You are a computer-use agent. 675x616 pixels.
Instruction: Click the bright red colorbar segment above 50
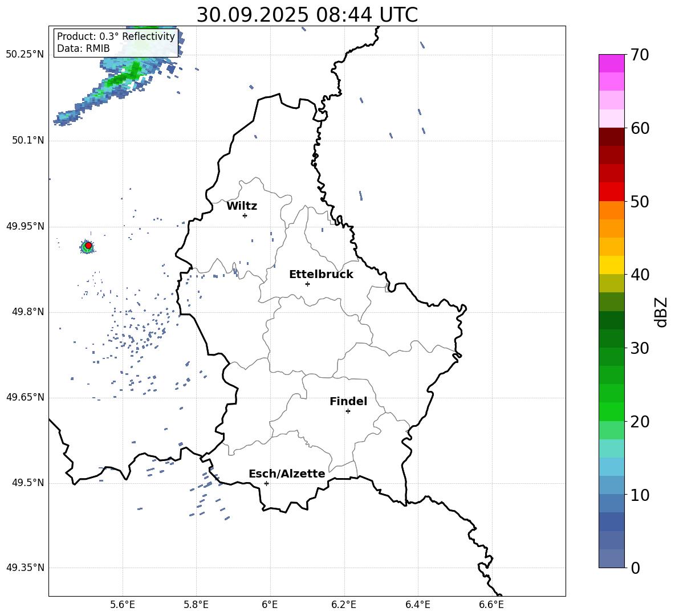pyautogui.click(x=611, y=192)
